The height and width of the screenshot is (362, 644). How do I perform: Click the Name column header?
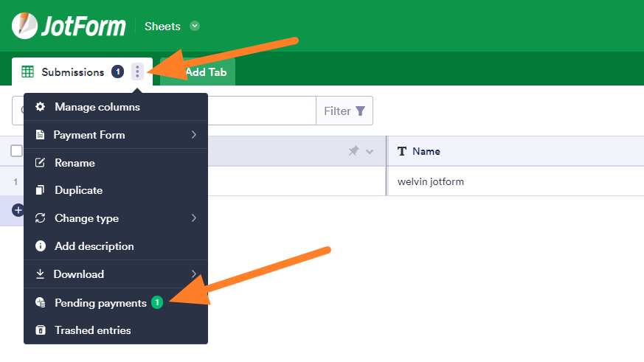click(x=426, y=151)
